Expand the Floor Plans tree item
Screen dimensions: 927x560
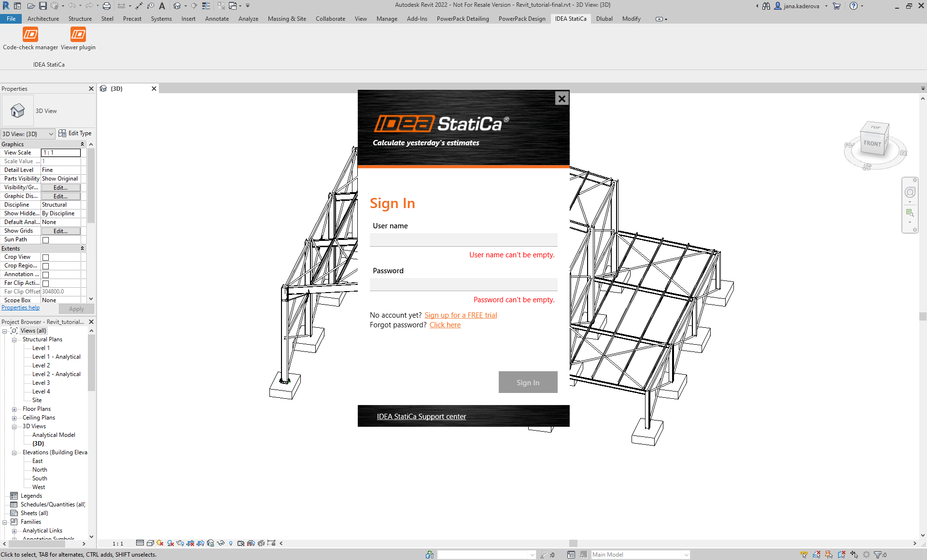(x=14, y=409)
